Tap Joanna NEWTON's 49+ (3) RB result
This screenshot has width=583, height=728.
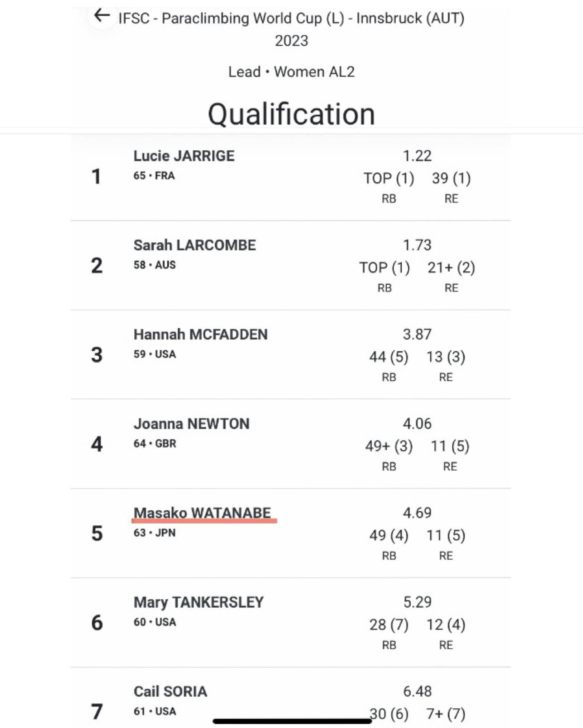coord(389,447)
